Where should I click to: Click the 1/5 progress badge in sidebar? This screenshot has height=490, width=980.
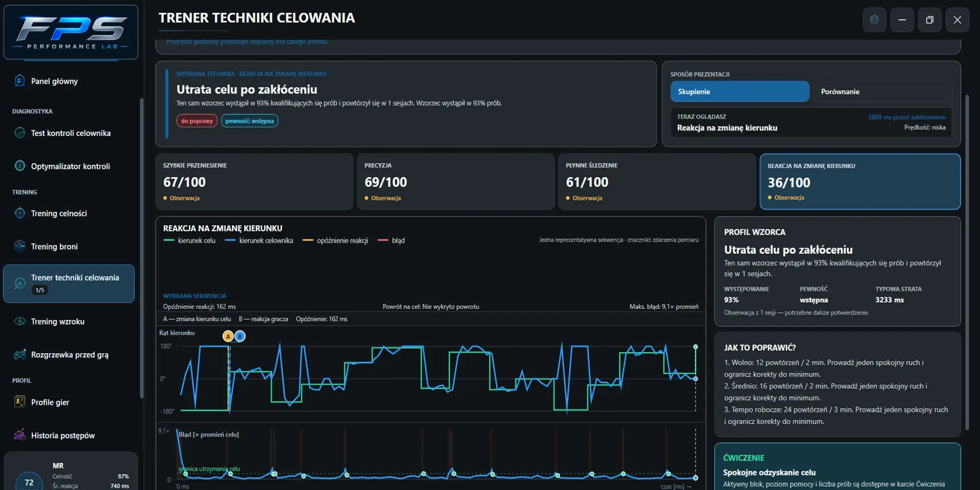40,290
